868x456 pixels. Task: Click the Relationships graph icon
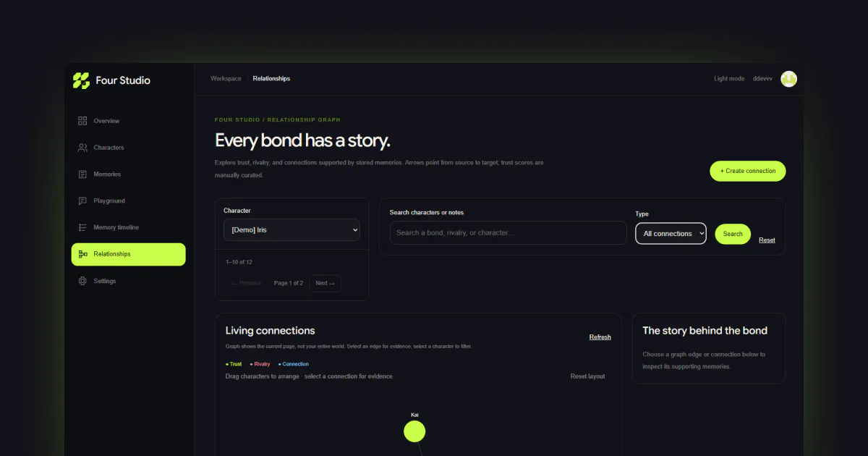pos(82,254)
